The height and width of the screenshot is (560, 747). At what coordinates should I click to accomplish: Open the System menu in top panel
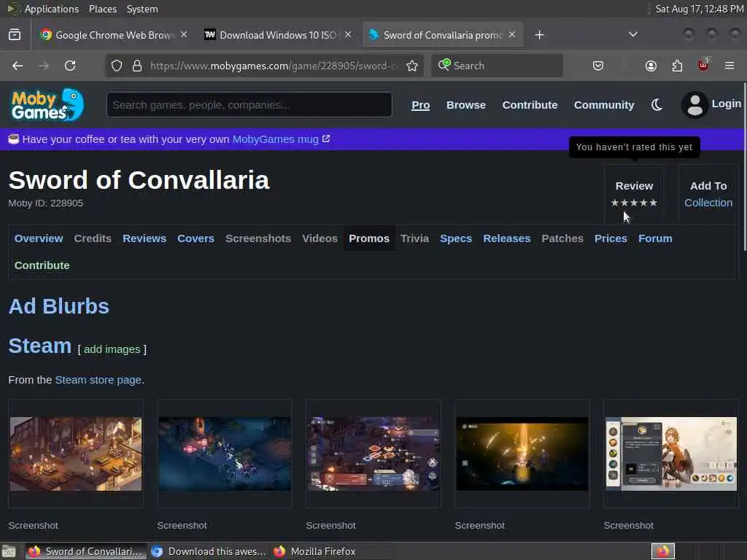(x=142, y=9)
